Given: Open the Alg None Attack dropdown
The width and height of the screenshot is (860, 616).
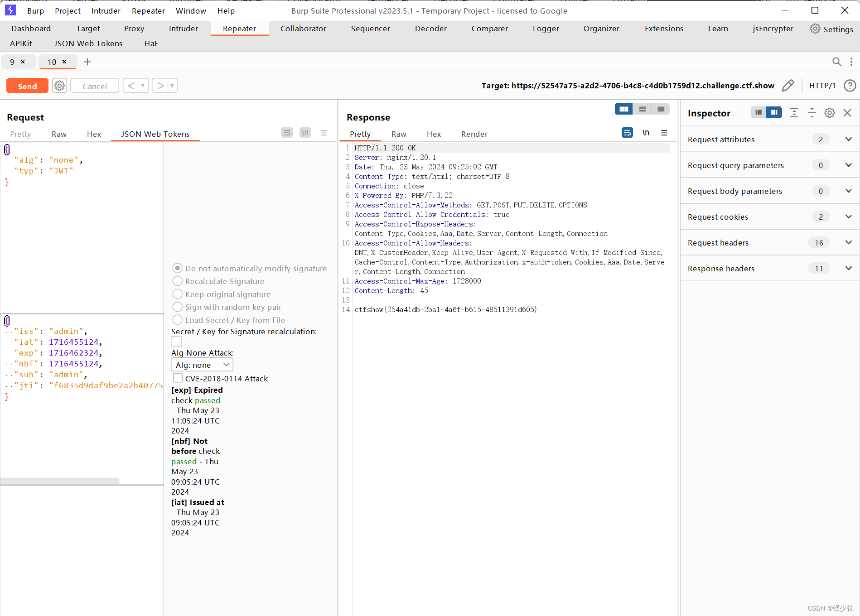Looking at the screenshot, I should 202,365.
